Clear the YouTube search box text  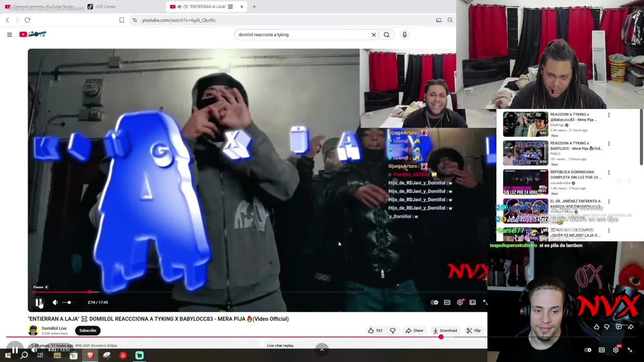(x=374, y=35)
